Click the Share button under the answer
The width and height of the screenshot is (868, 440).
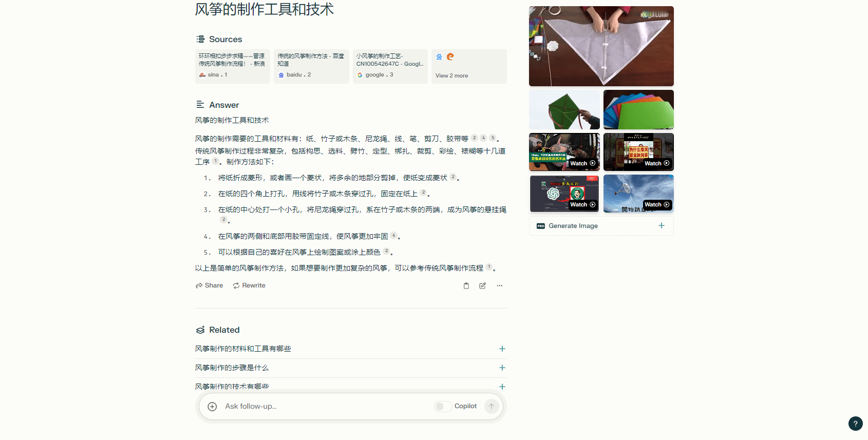[x=209, y=285]
